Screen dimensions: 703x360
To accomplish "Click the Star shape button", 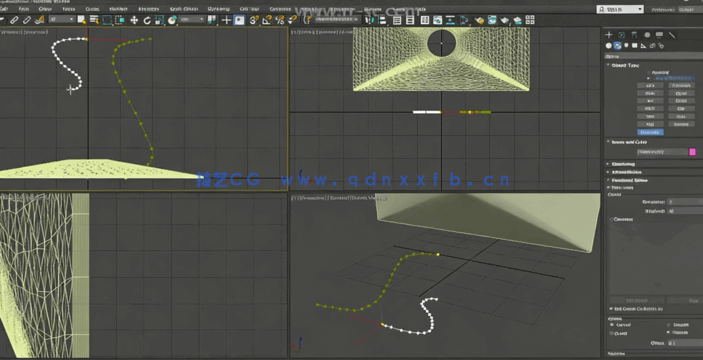I will tap(681, 108).
